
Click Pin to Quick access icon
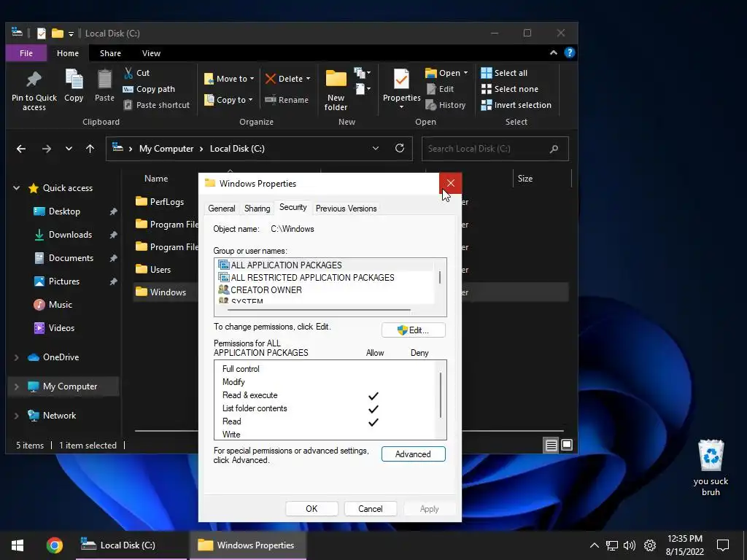click(34, 79)
